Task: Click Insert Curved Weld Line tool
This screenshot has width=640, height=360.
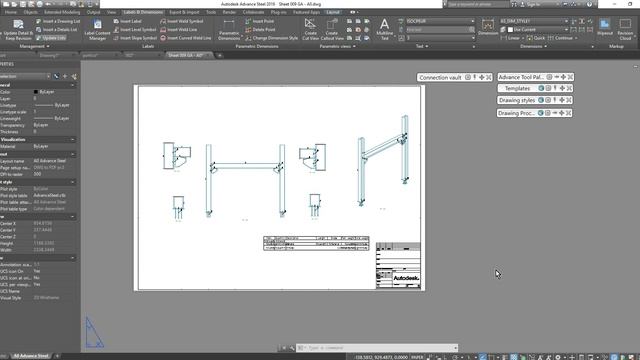Action: pos(186,38)
